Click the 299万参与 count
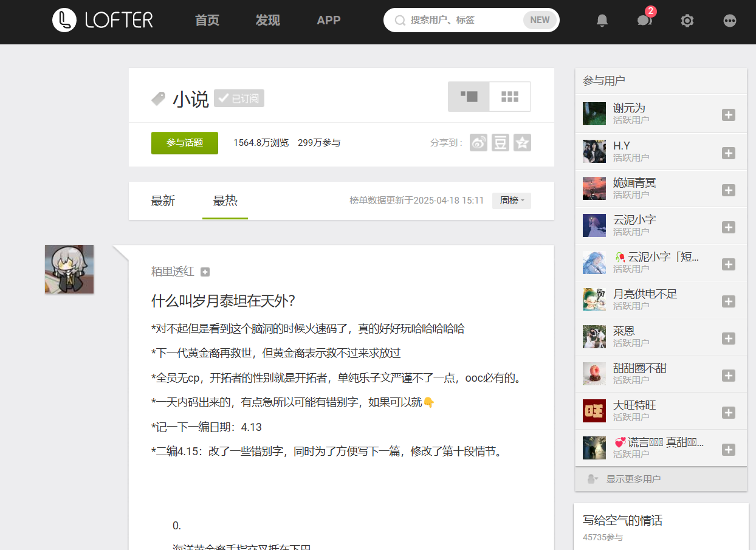Screen dimensions: 756x550 tap(319, 143)
